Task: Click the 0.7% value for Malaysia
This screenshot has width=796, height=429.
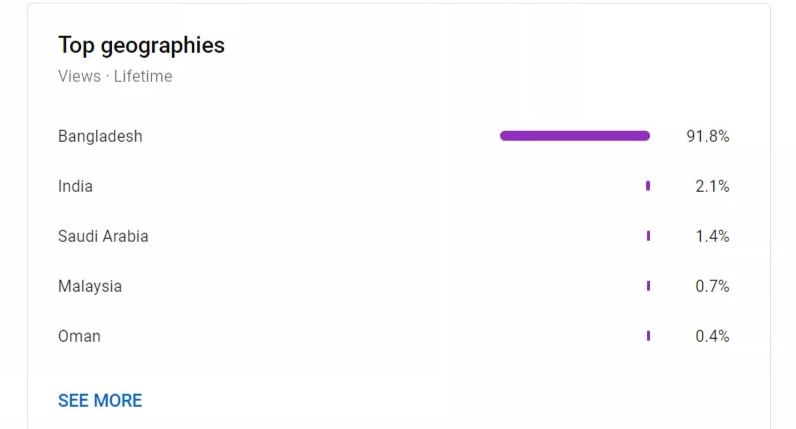Action: coord(712,286)
